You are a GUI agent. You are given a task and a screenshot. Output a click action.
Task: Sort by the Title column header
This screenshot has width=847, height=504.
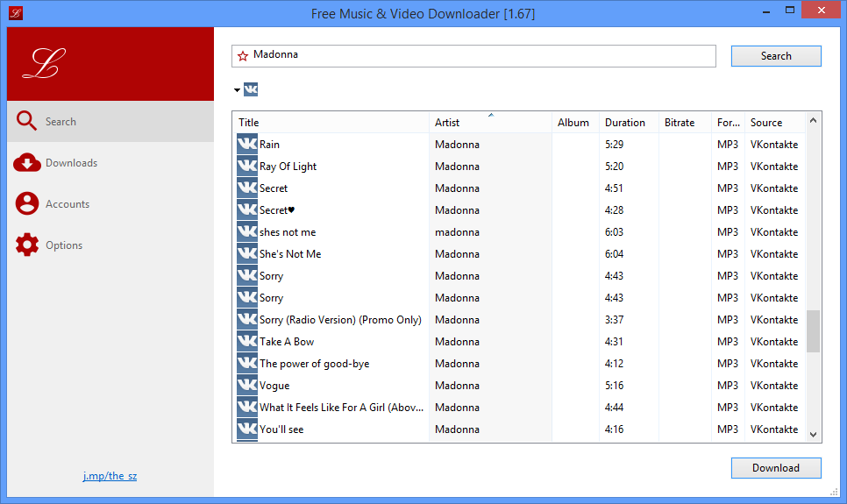click(x=331, y=122)
